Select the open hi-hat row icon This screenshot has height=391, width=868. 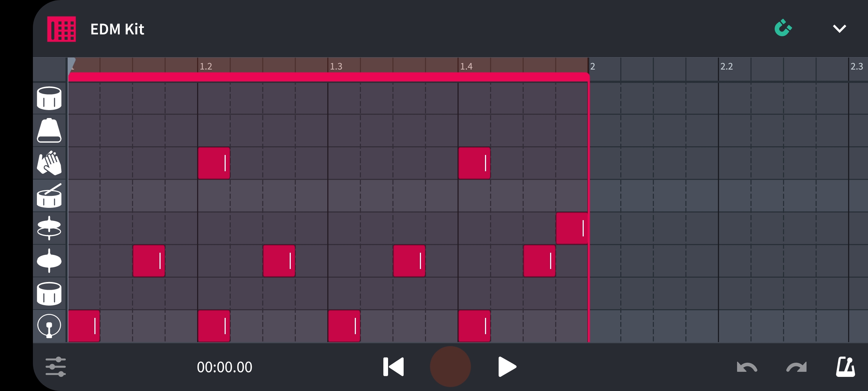49,228
